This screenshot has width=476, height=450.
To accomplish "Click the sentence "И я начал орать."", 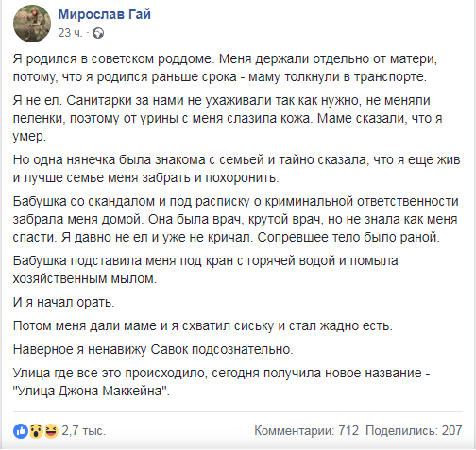I will [x=63, y=302].
